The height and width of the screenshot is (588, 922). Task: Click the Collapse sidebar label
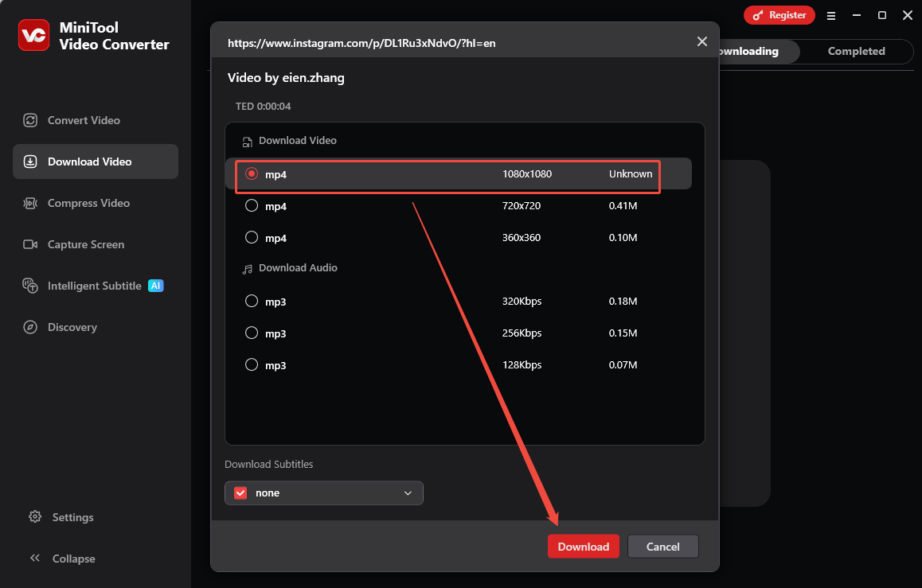(73, 559)
